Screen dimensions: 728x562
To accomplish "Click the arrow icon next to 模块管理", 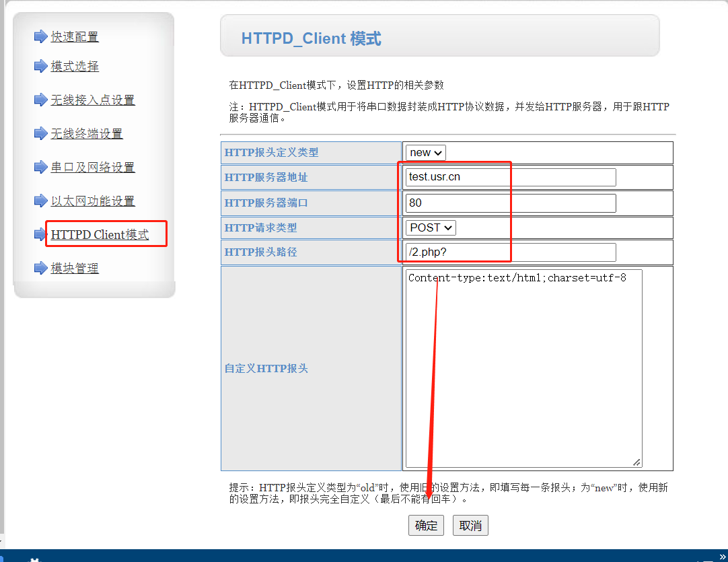I will tap(40, 268).
